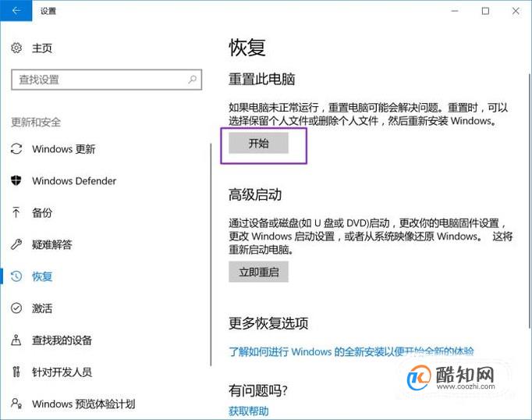Click the 更新和安全 category label
This screenshot has width=532, height=420.
point(36,122)
